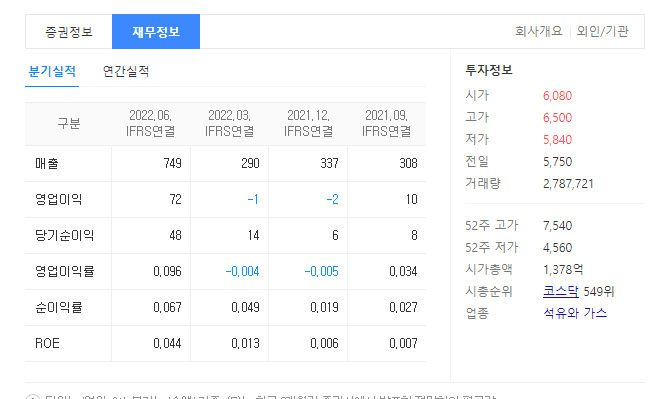
Task: Select the ROE row label
Action: pyautogui.click(x=47, y=343)
